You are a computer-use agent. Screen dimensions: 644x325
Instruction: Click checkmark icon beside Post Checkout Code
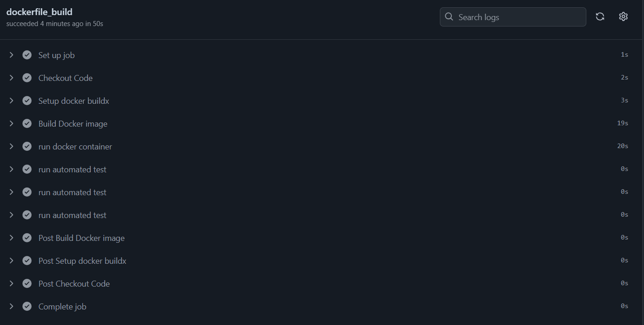(x=27, y=283)
